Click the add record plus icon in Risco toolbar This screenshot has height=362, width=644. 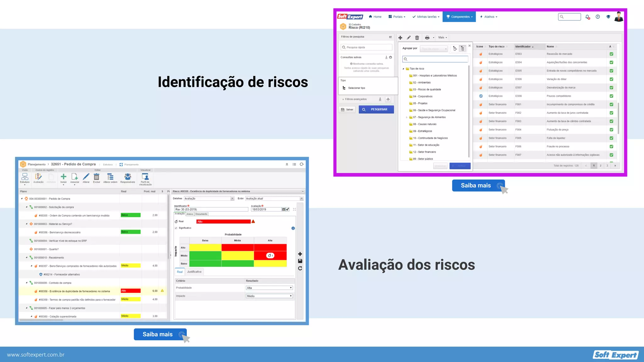[400, 38]
